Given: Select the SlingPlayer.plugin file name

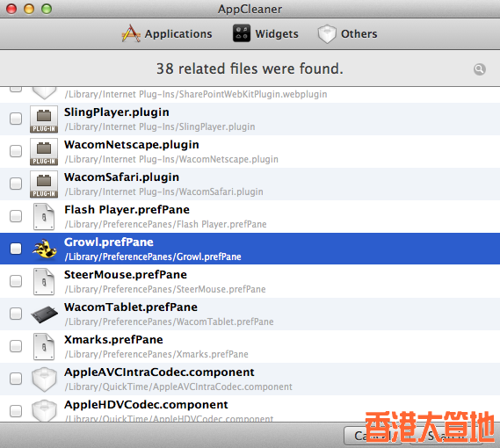Looking at the screenshot, I should click(117, 112).
